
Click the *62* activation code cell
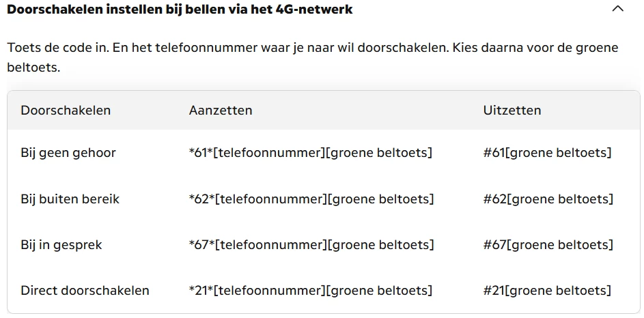point(311,199)
